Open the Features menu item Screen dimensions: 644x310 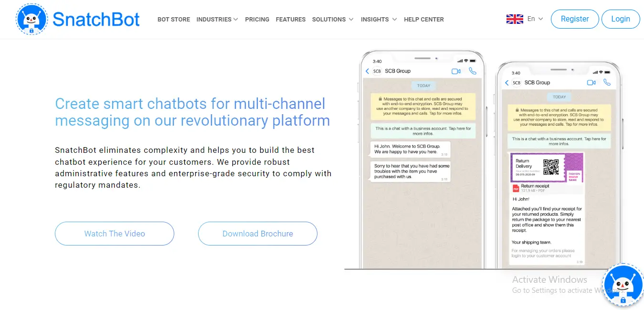[x=291, y=20]
